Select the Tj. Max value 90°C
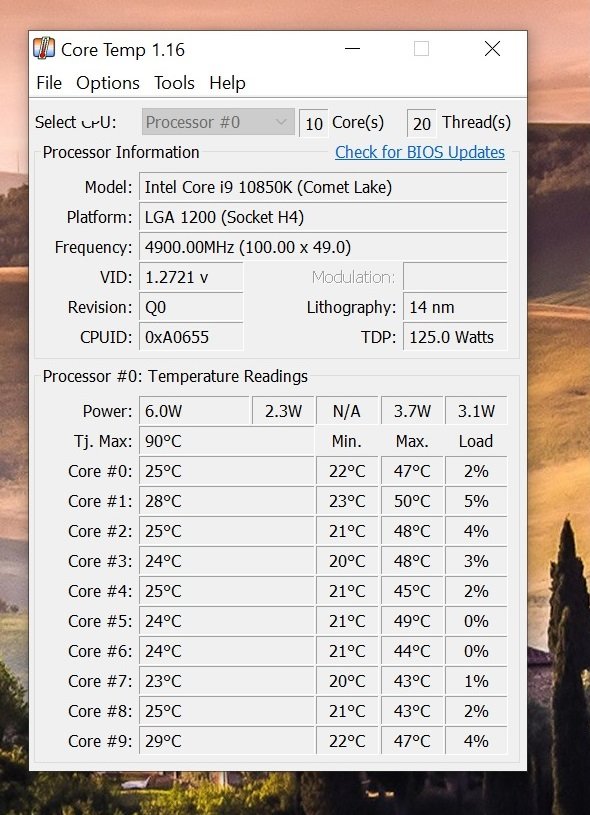 (x=227, y=441)
